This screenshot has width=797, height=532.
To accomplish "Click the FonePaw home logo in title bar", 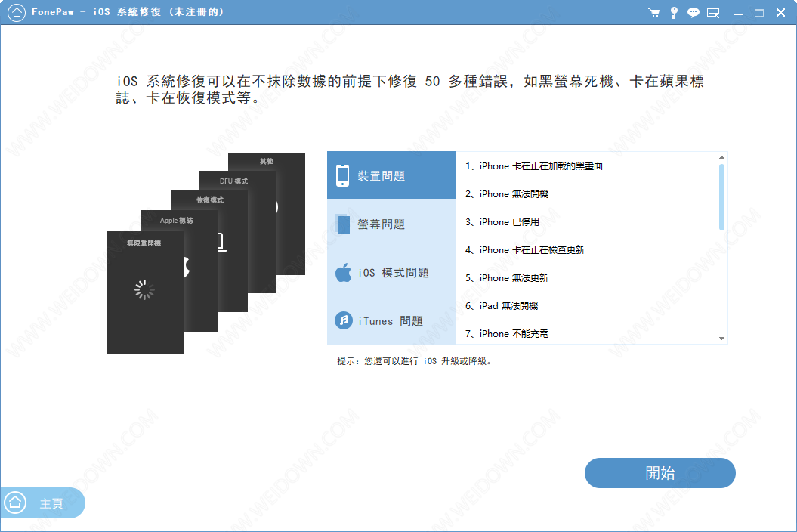I will pyautogui.click(x=17, y=12).
